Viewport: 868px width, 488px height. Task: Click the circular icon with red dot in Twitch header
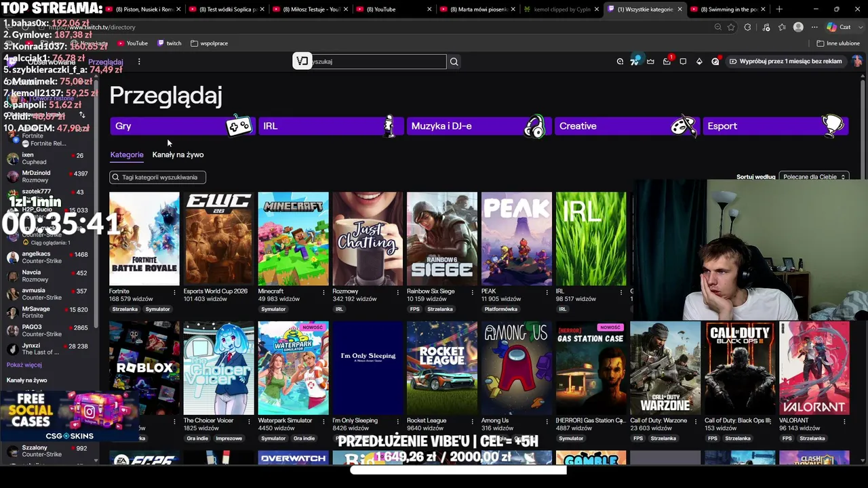(x=715, y=62)
